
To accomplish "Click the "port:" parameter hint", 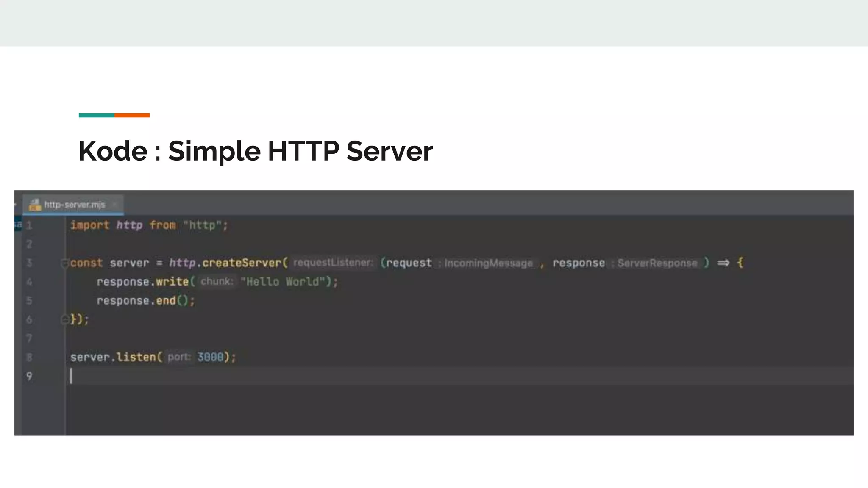I will (178, 357).
